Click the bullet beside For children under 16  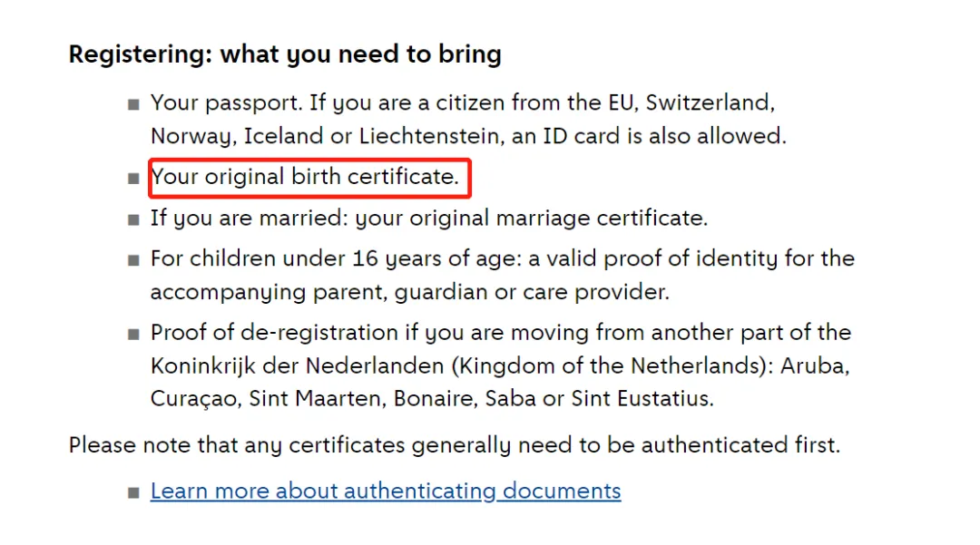pyautogui.click(x=133, y=260)
